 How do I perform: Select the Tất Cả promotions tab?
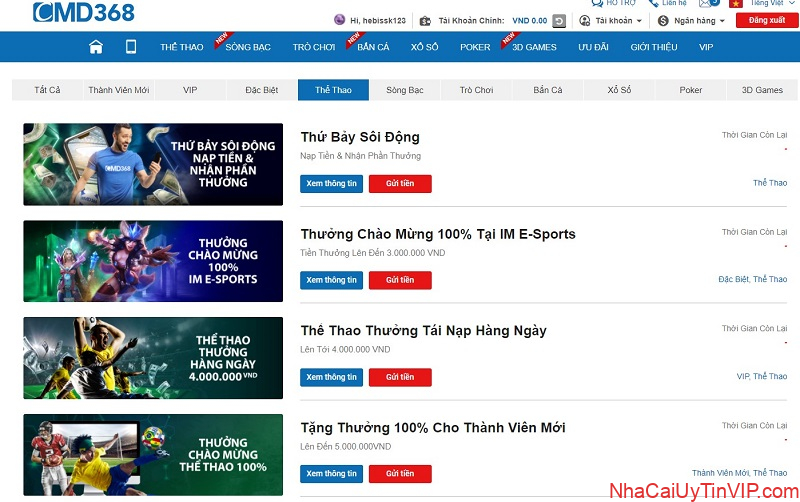coord(47,90)
